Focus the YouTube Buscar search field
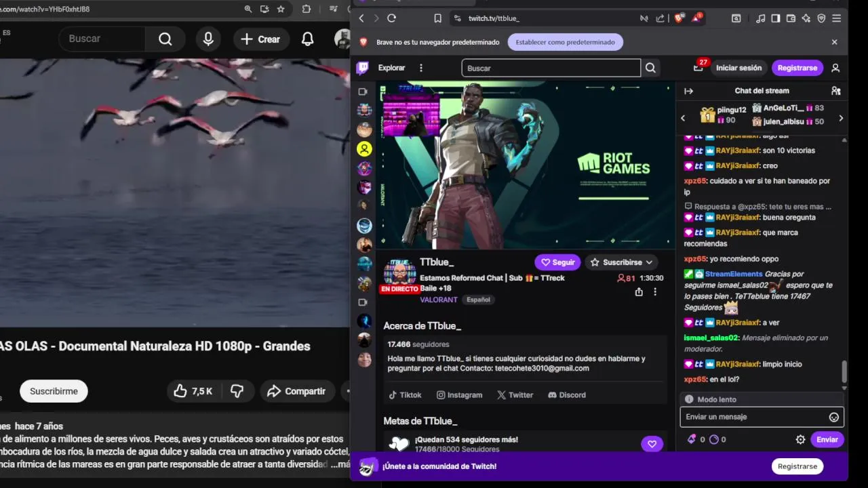This screenshot has height=488, width=868. click(102, 39)
